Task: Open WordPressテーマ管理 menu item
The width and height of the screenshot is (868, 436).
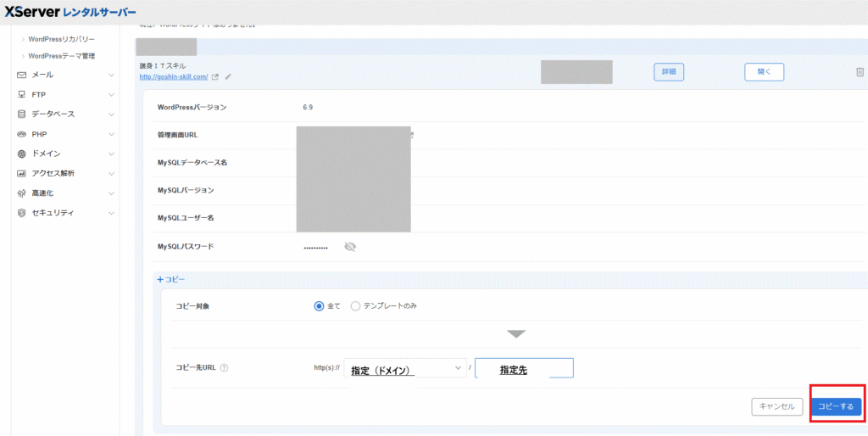Action: [x=61, y=56]
